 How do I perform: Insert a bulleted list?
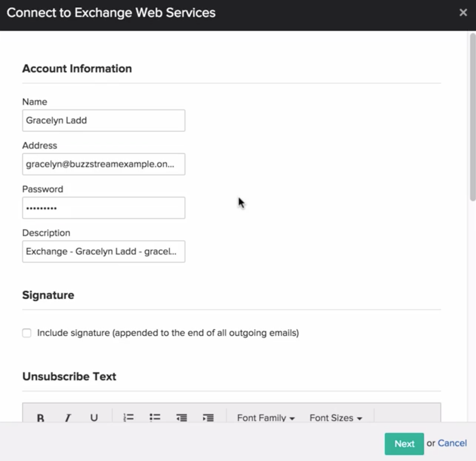(x=155, y=418)
